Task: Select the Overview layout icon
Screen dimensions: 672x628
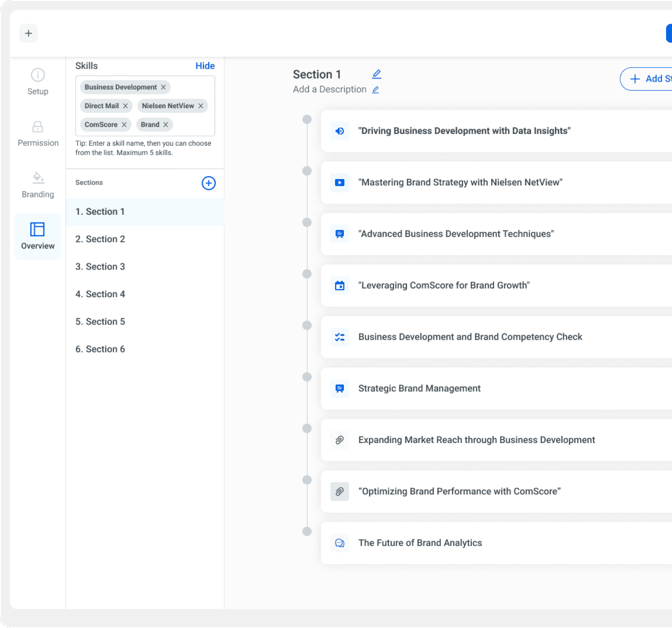Action: (x=38, y=229)
